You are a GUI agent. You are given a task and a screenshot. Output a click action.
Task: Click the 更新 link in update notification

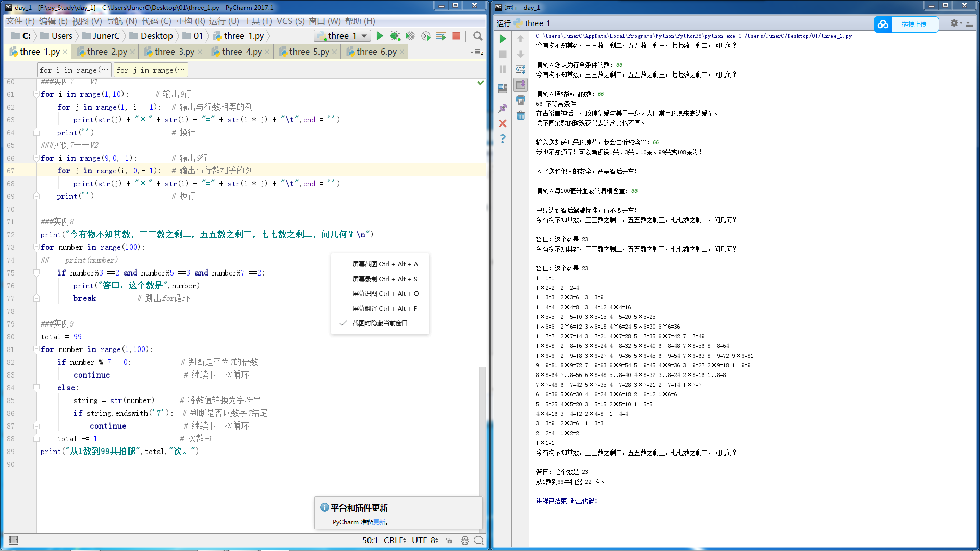coord(379,522)
